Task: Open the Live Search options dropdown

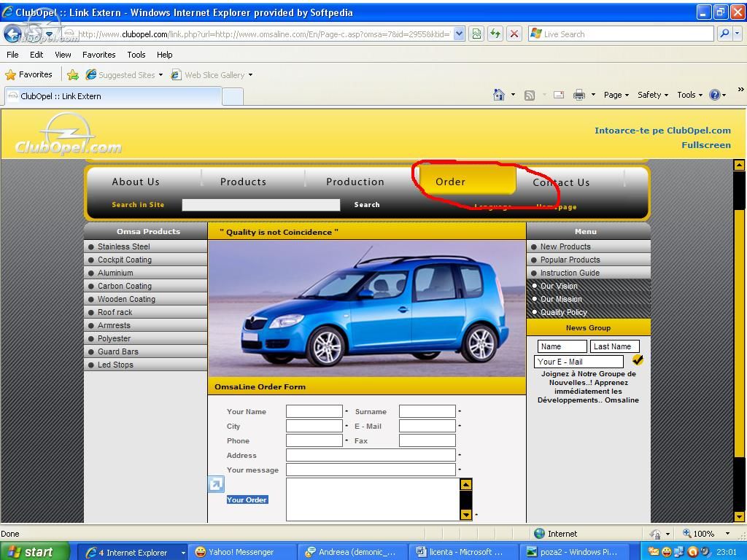Action: [x=737, y=34]
